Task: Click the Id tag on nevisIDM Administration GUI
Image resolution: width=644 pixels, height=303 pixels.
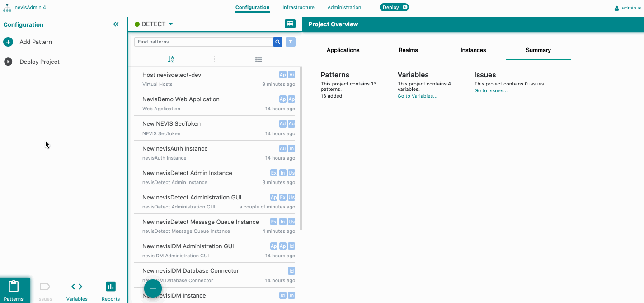Action: click(291, 246)
